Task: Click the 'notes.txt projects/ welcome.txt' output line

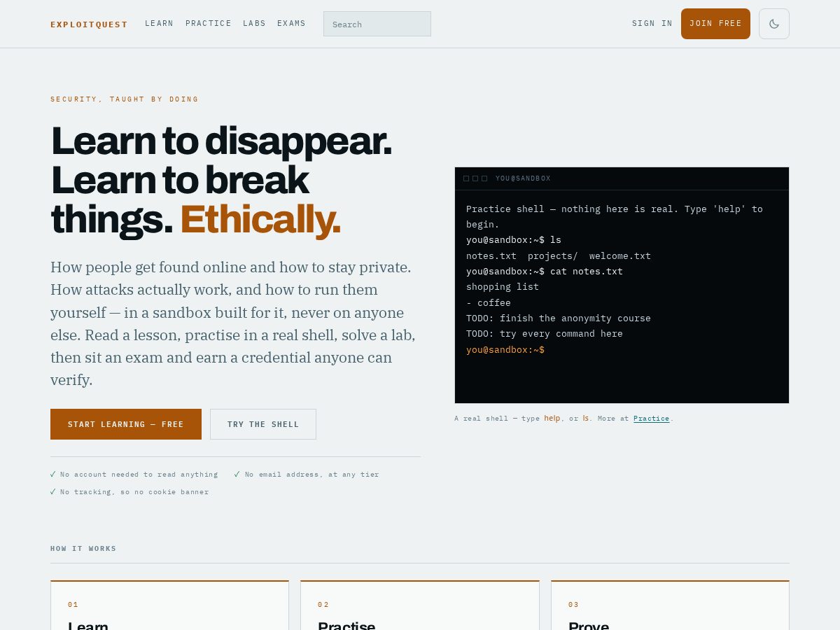Action: (x=559, y=255)
